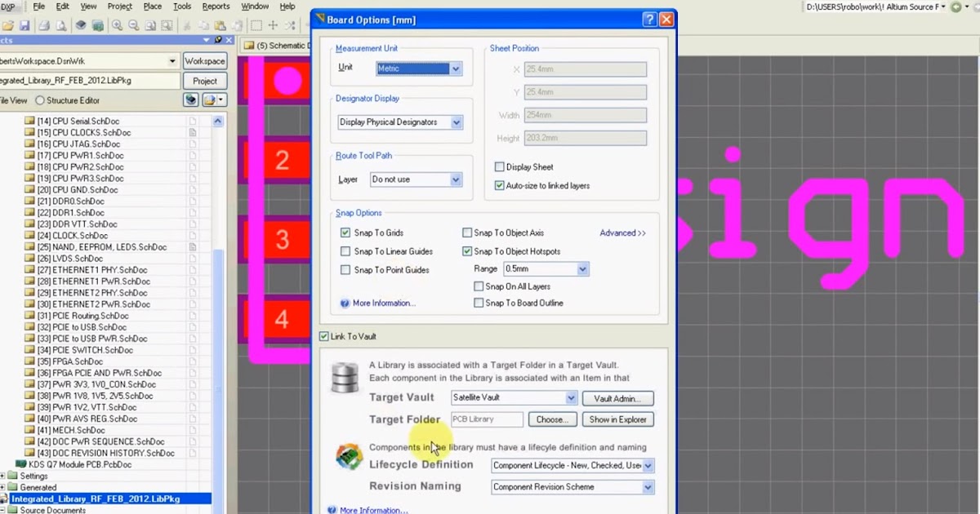
Task: Enable Snap On All Layers
Action: pyautogui.click(x=479, y=286)
